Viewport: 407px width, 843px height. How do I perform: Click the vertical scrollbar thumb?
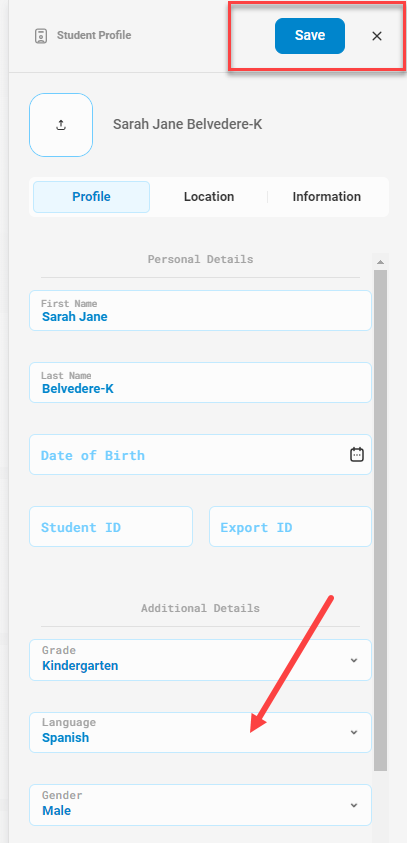(x=381, y=520)
